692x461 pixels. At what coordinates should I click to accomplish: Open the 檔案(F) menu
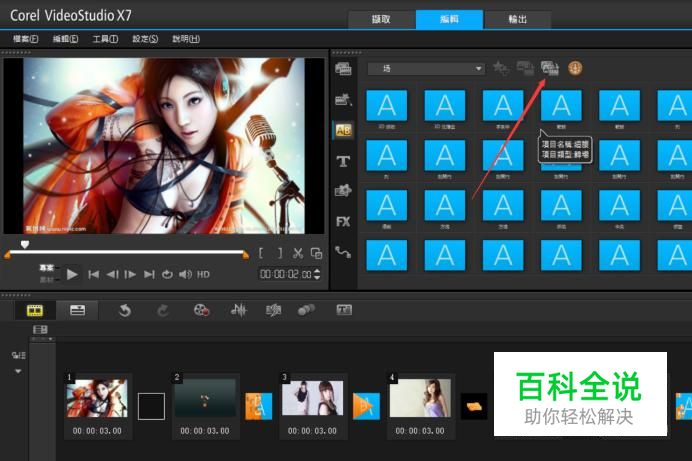(26, 39)
